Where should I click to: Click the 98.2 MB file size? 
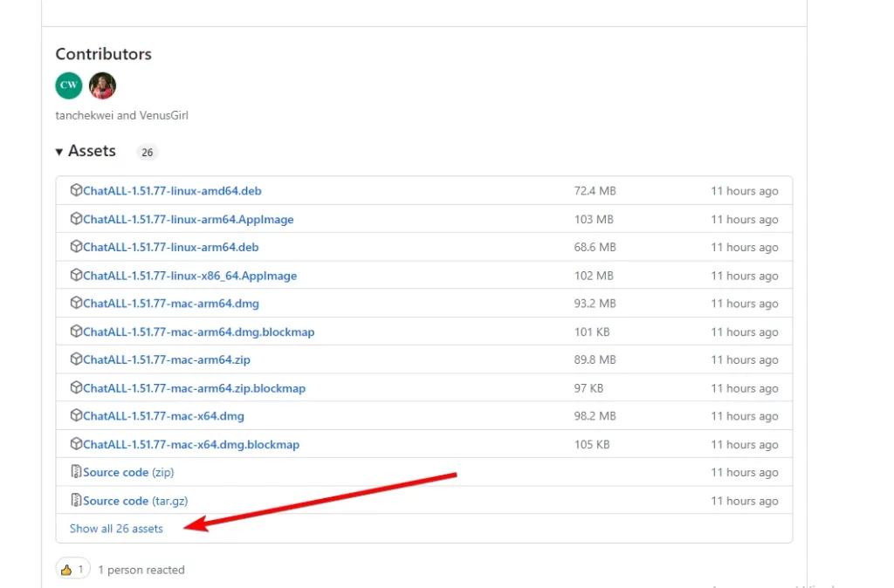pos(595,416)
